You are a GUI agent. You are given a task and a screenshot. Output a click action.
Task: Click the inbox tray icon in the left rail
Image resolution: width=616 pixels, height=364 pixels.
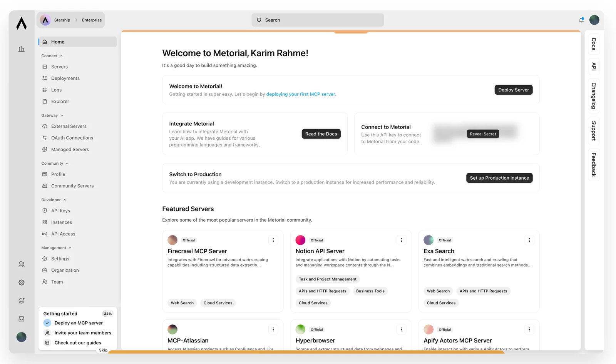point(22,319)
